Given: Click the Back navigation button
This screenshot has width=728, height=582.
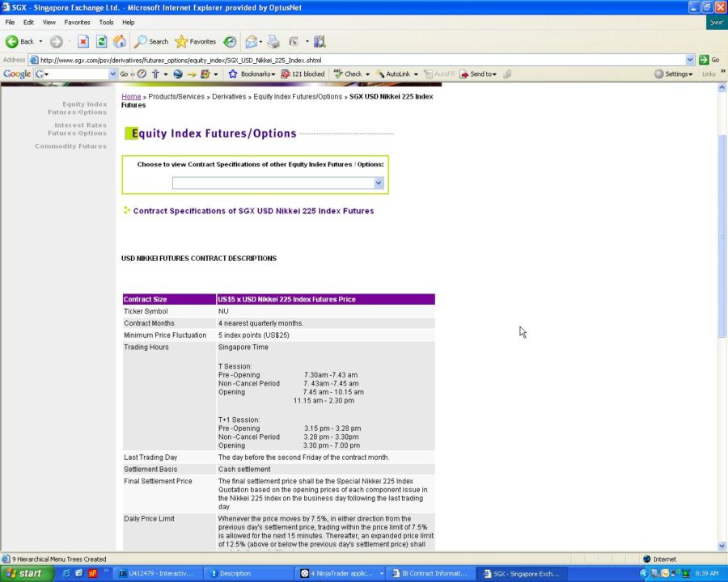Looking at the screenshot, I should click(20, 42).
